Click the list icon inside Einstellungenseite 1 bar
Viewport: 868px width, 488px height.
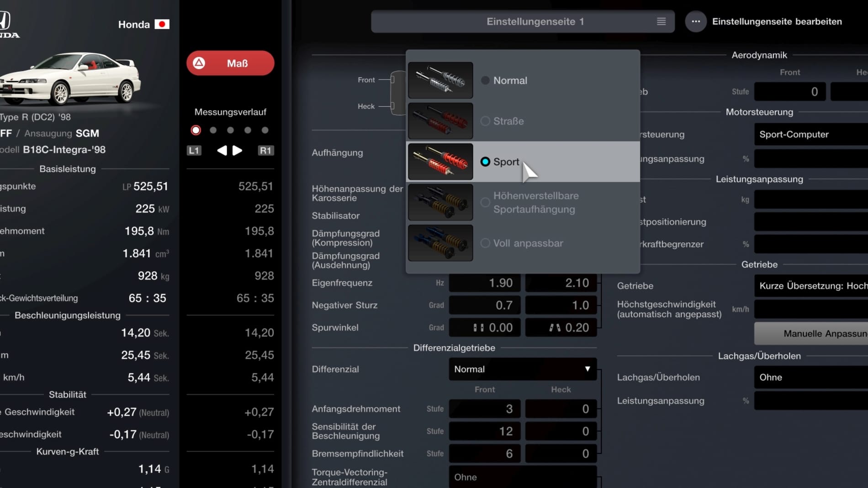(x=661, y=21)
